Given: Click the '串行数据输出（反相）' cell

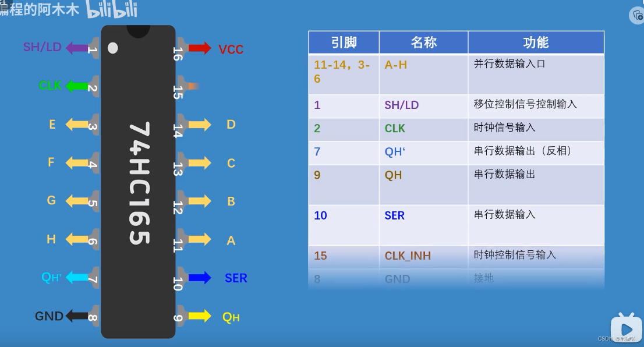Looking at the screenshot, I should coord(536,153).
